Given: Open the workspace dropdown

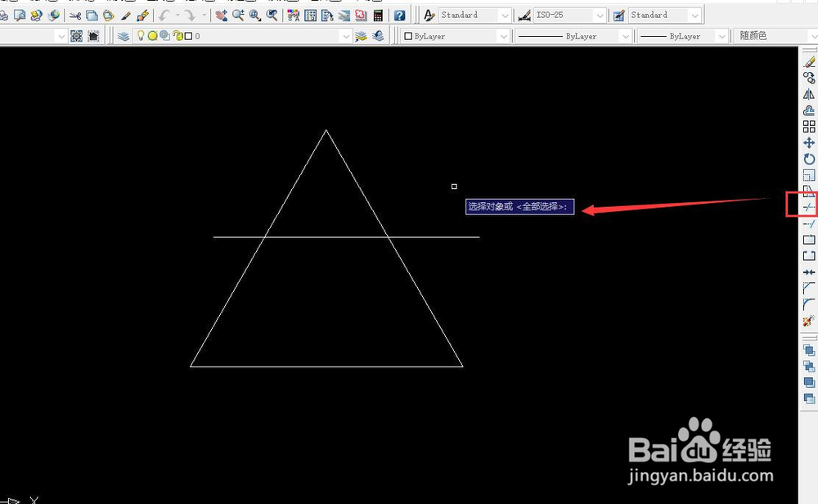Looking at the screenshot, I should point(61,36).
